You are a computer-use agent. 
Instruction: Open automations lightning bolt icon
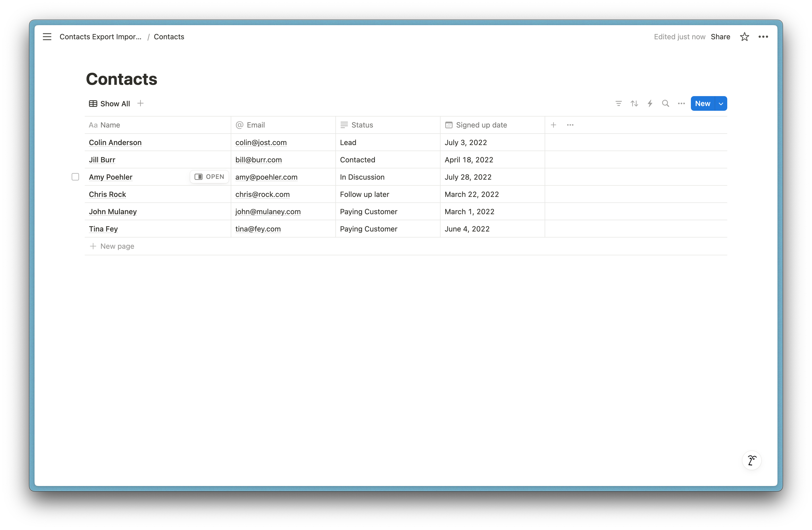[650, 103]
